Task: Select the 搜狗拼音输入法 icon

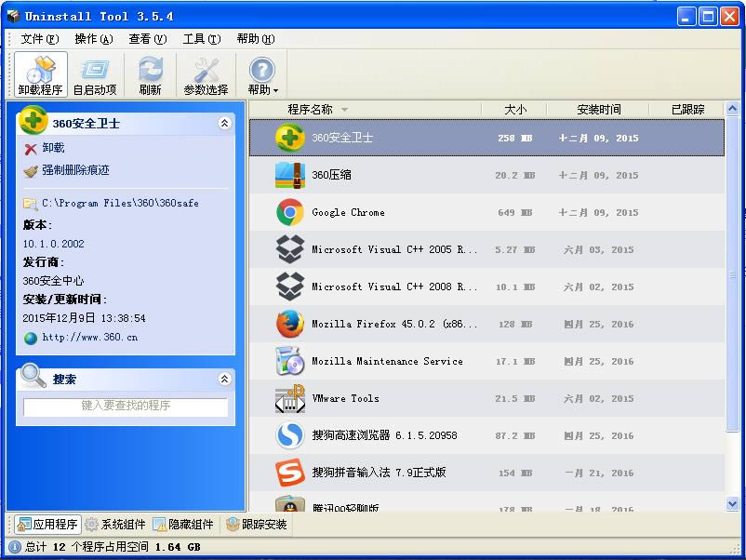Action: [x=289, y=473]
